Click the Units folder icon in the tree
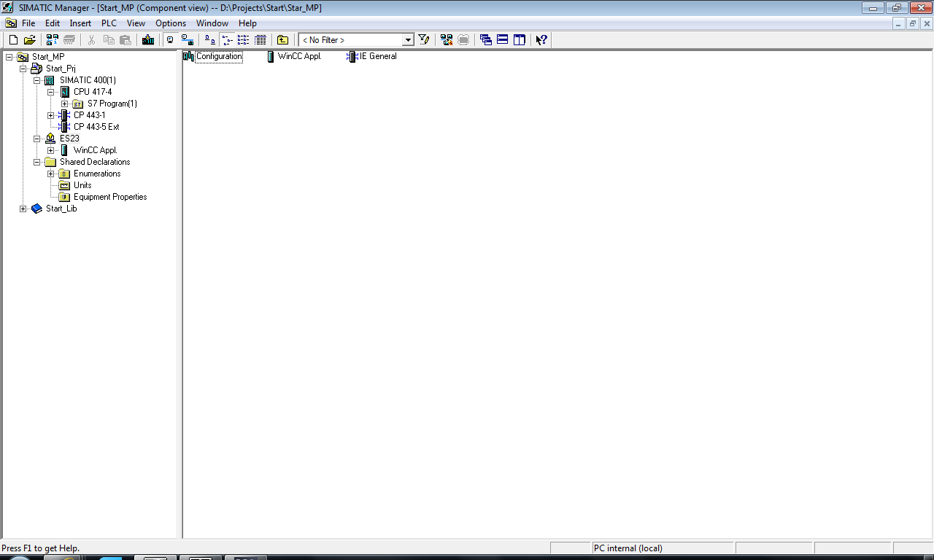 (x=64, y=185)
